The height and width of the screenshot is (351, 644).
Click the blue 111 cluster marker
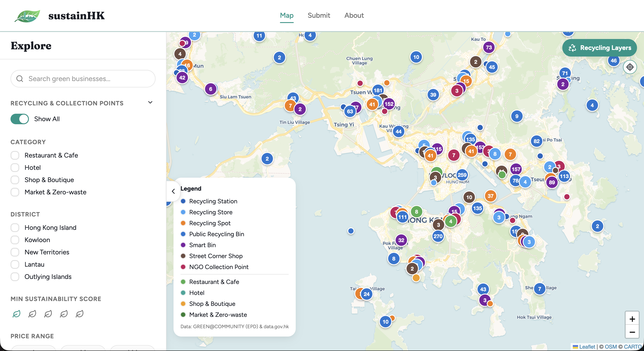402,217
